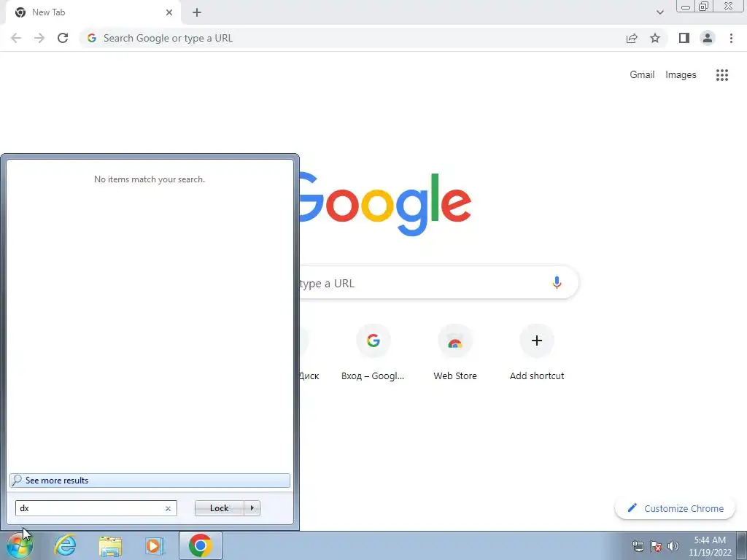Start voice search with microphone

pyautogui.click(x=557, y=283)
